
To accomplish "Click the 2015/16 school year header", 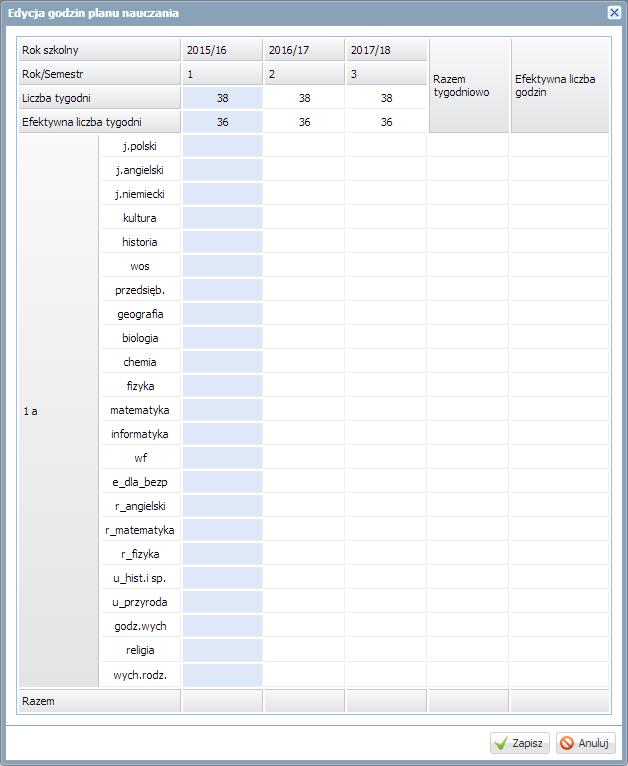I will tap(222, 50).
